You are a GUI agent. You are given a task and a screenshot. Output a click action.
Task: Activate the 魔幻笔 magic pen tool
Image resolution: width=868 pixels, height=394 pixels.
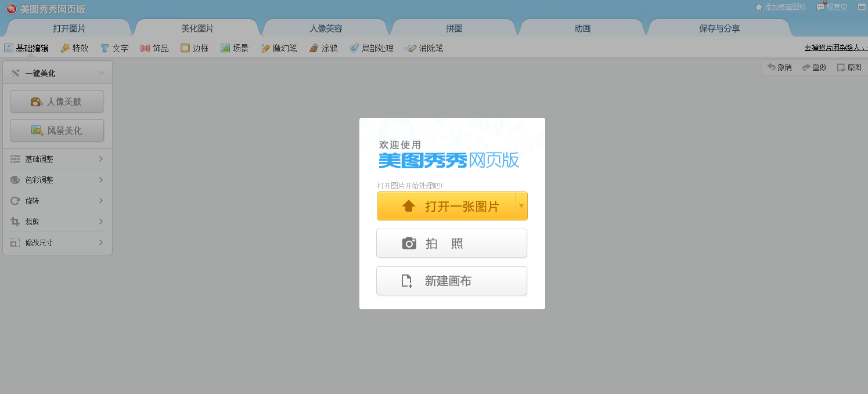click(x=279, y=48)
